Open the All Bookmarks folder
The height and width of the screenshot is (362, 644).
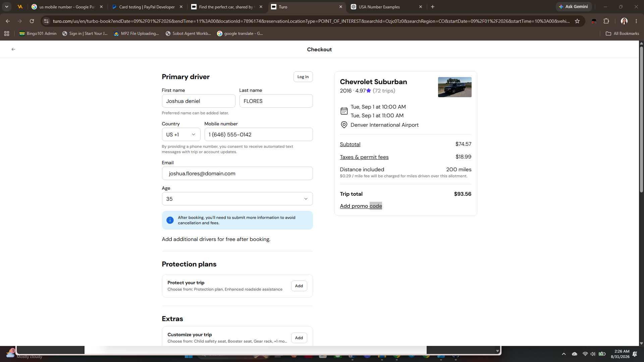[x=622, y=34]
